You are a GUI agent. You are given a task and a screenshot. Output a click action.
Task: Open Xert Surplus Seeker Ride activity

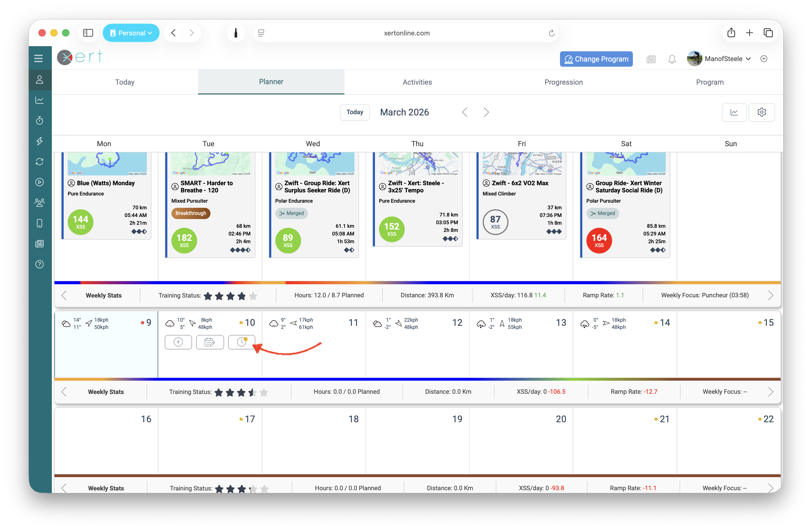click(x=317, y=187)
